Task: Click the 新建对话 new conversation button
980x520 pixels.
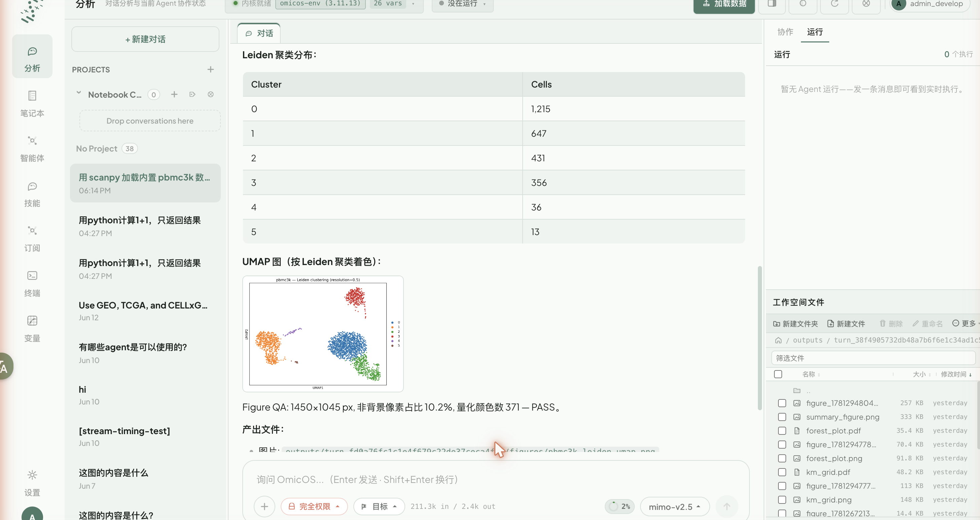Action: [145, 39]
